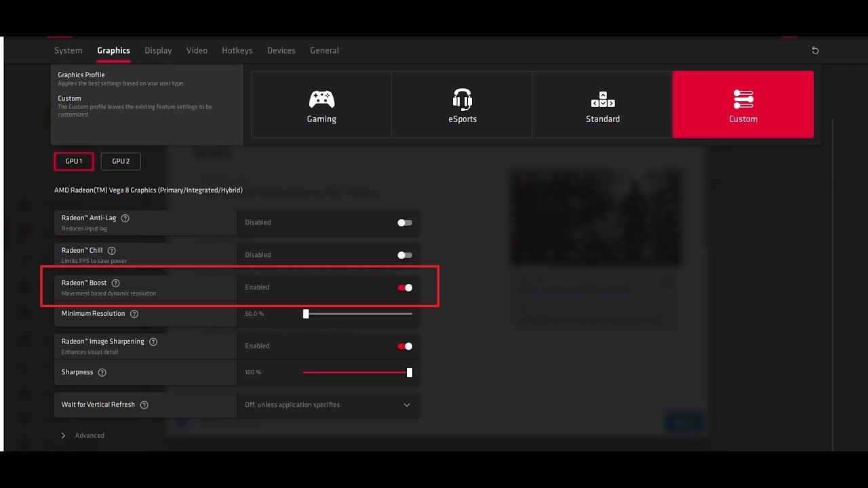This screenshot has height=488, width=868.
Task: Click help icon beside Radeon Chill
Action: [112, 251]
